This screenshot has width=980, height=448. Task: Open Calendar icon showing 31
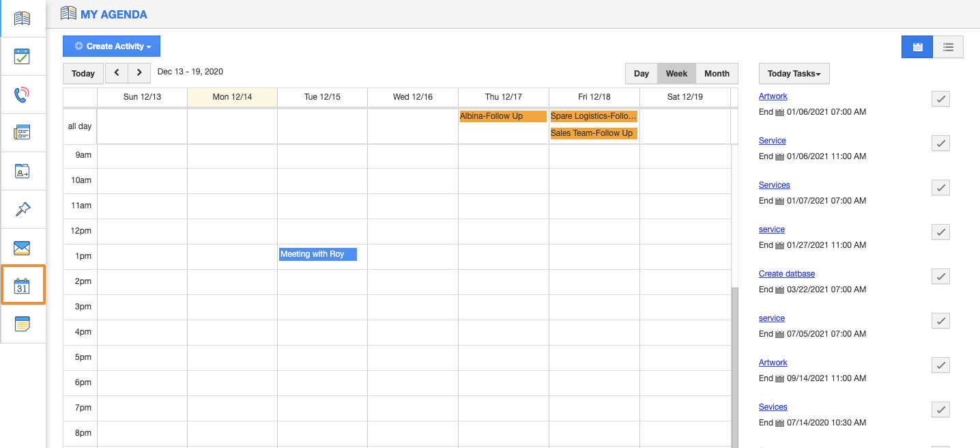click(x=23, y=285)
